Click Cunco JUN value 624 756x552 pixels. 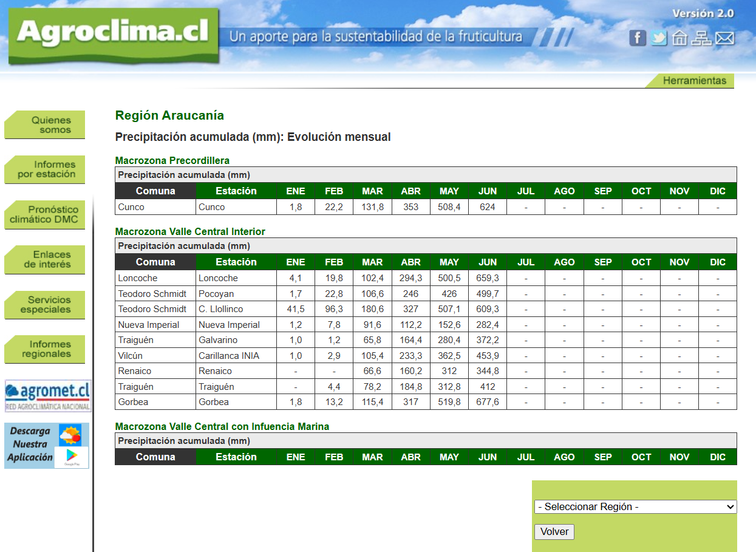488,207
